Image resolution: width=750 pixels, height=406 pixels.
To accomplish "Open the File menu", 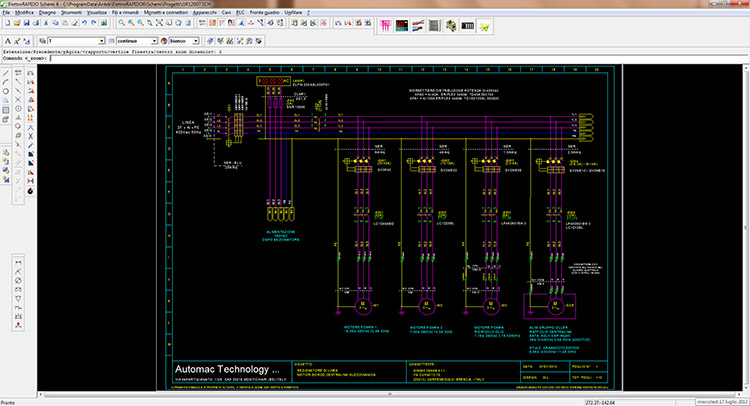I will (6, 12).
